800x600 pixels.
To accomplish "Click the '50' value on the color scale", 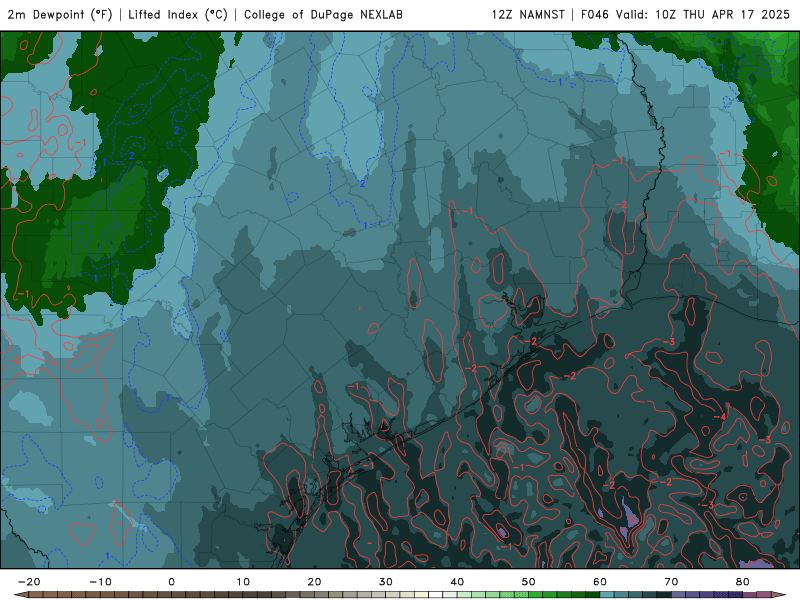I will click(529, 582).
